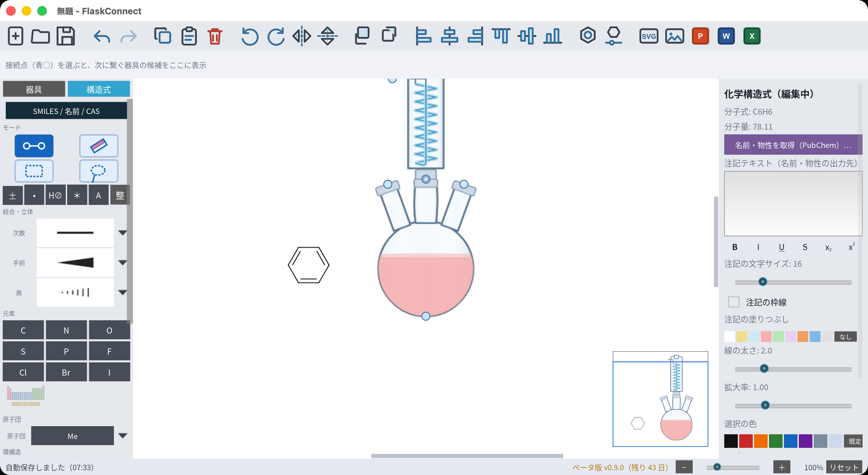The height and width of the screenshot is (475, 868).
Task: Open the periodic table thumbnail
Action: tap(25, 396)
